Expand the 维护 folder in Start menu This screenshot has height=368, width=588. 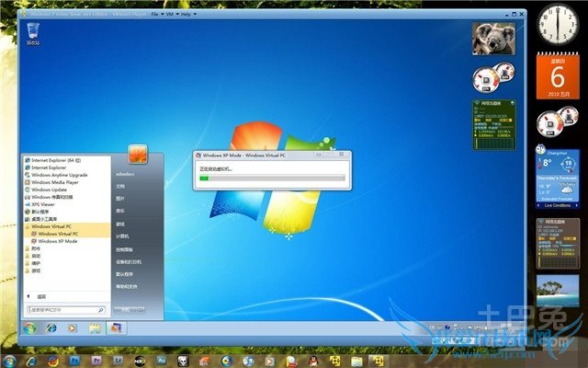tap(36, 263)
